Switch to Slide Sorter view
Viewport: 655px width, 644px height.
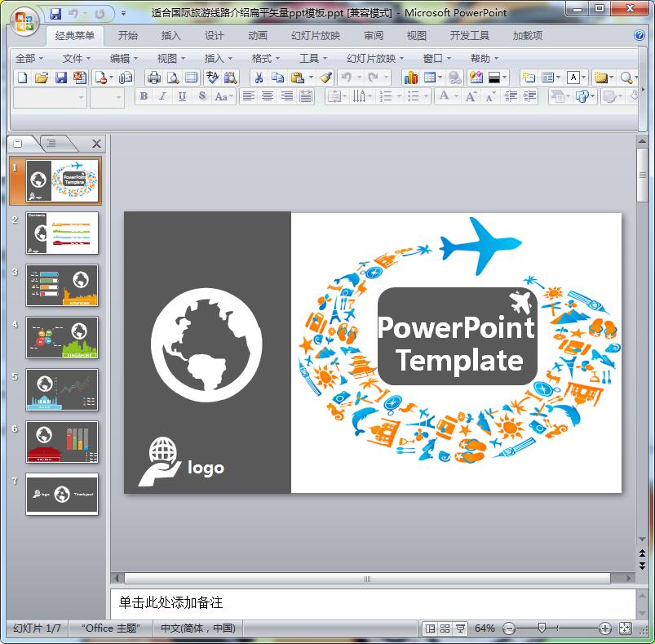[x=445, y=628]
